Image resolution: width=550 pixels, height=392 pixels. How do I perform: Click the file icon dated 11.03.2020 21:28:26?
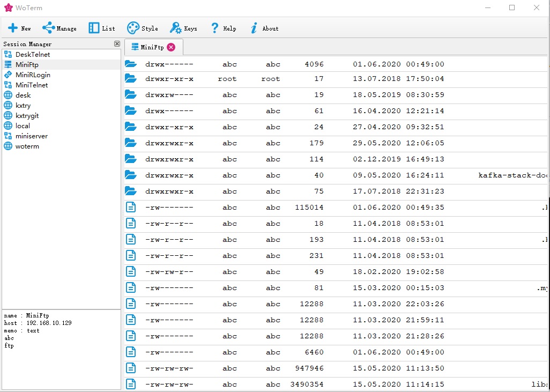coord(131,336)
